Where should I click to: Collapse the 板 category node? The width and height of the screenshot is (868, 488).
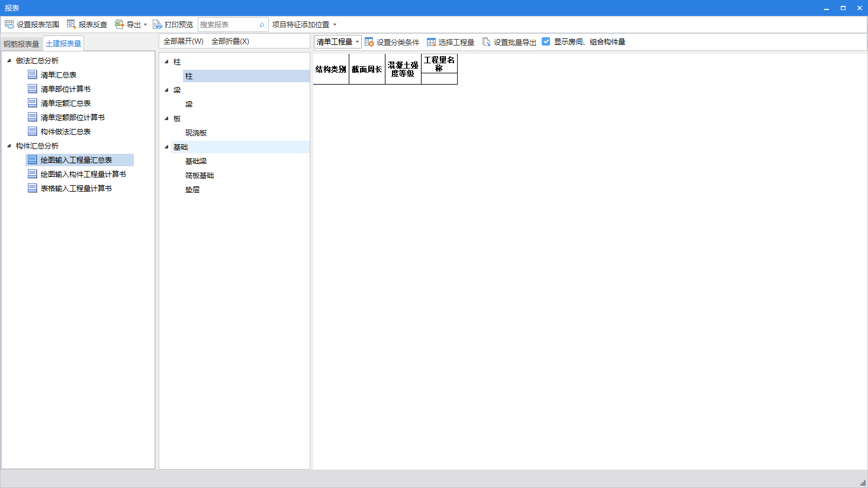[x=166, y=118]
